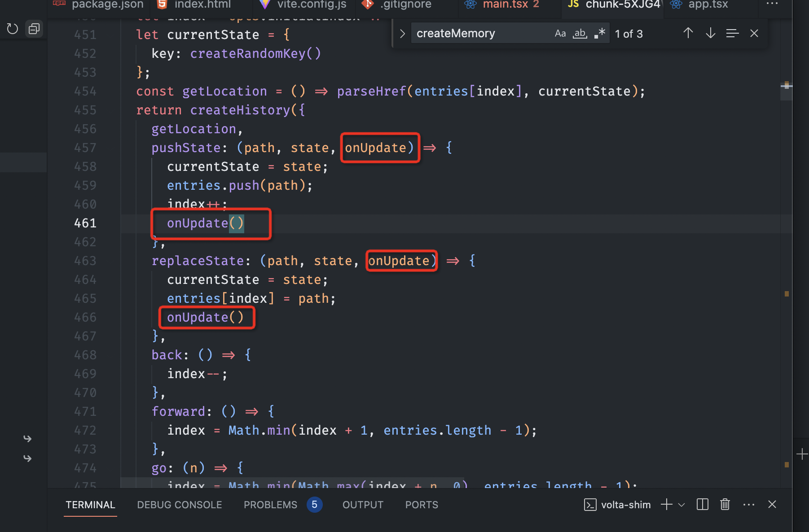Toggle Use Regular Expression in find widget
Image resolution: width=809 pixels, height=532 pixels.
600,34
